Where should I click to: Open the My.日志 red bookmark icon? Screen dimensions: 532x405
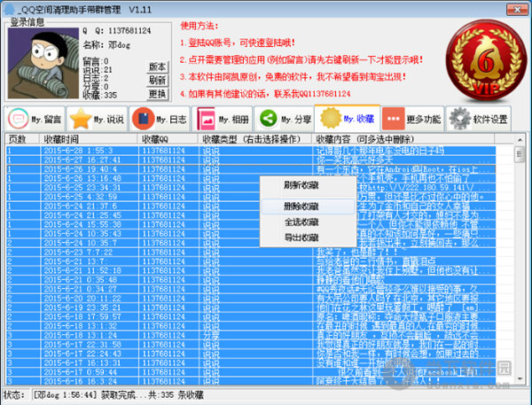pyautogui.click(x=143, y=119)
